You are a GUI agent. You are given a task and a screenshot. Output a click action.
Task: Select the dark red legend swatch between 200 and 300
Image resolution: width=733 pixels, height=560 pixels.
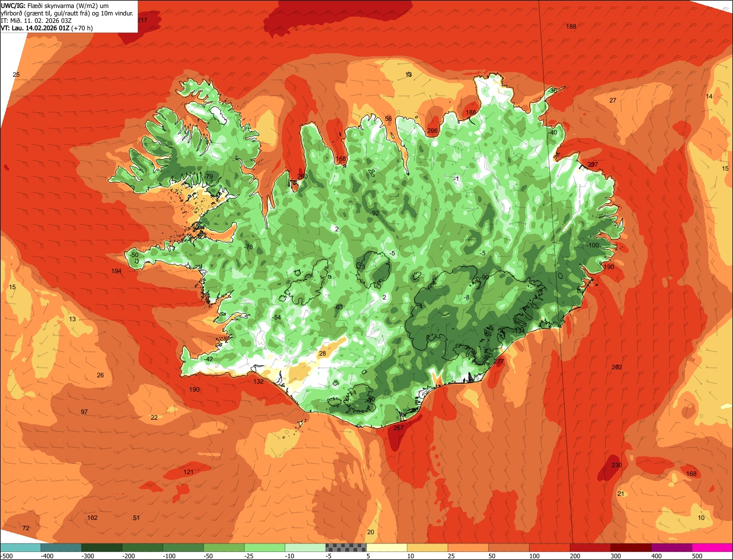pyautogui.click(x=590, y=548)
